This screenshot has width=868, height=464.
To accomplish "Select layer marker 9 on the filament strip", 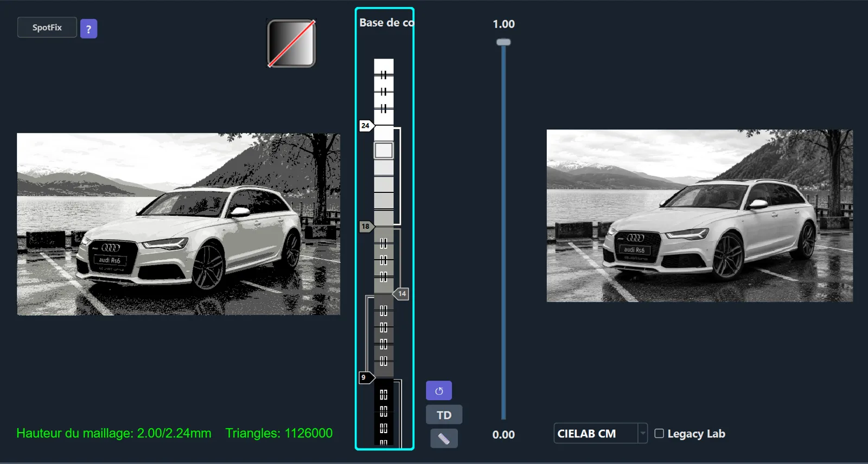I will (366, 377).
